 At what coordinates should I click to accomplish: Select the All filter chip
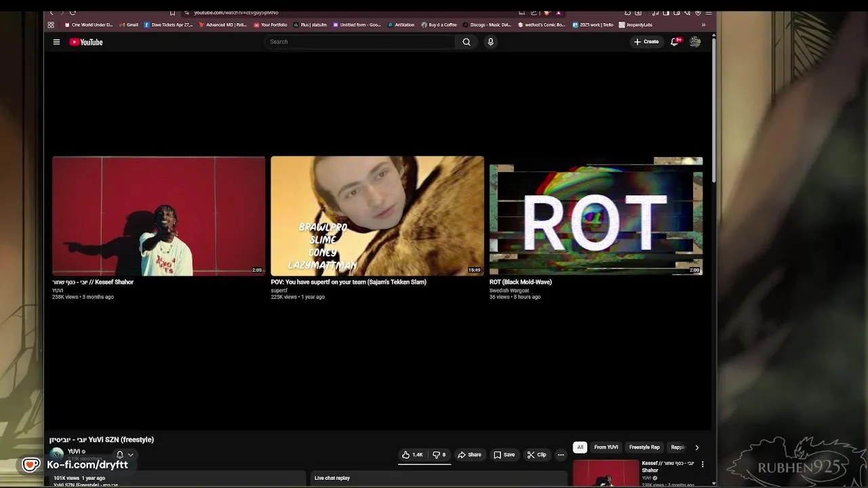[580, 447]
